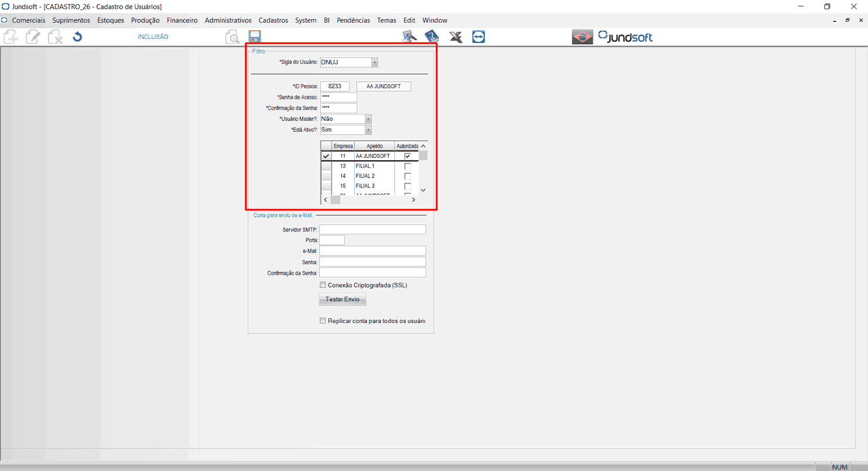Open the Administrativos menu
Viewport: 868px width, 471px height.
coord(228,20)
